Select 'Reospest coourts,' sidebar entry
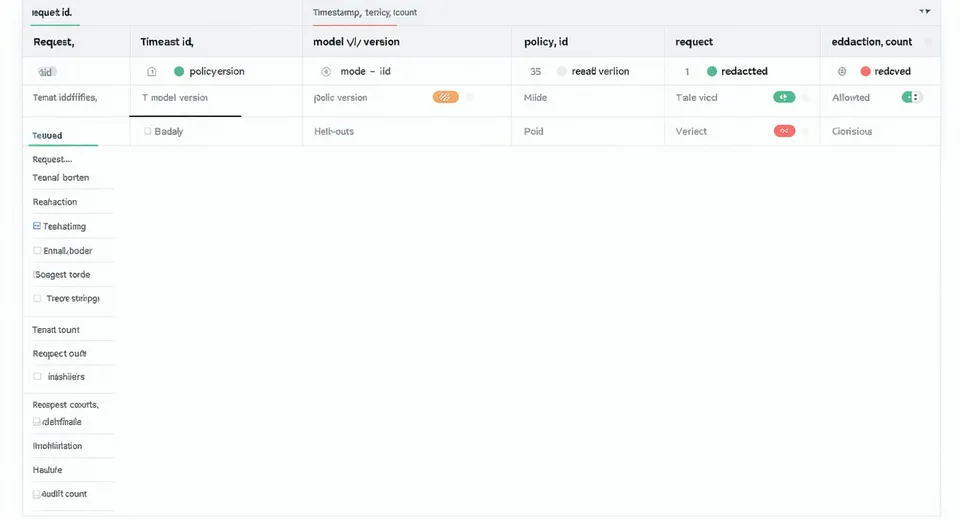 (65, 405)
